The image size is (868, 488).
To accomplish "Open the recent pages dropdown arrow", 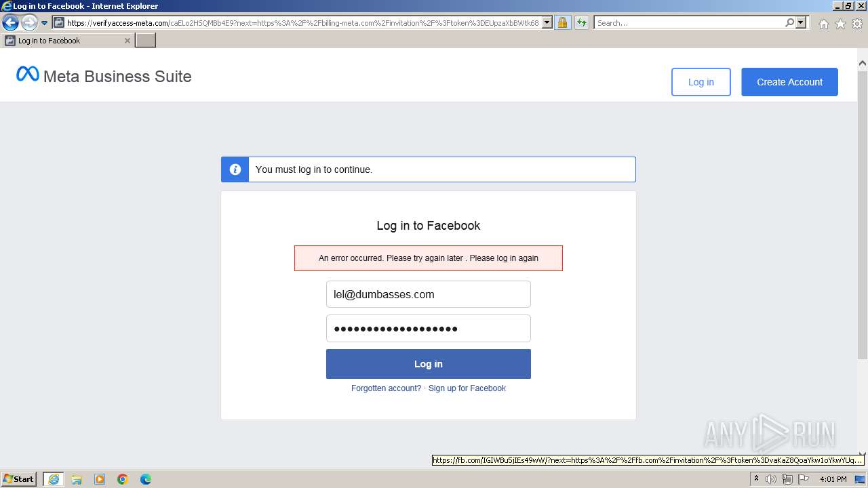I will tap(44, 23).
